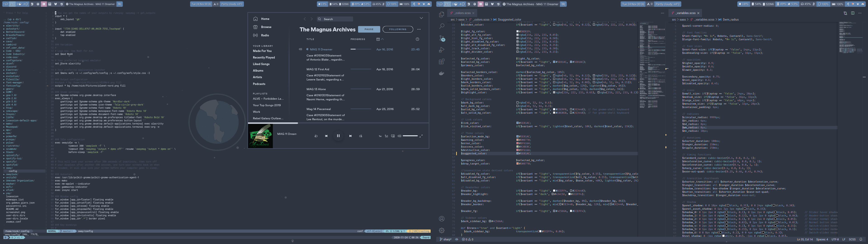Screen dimensions: 868x244
Task: Open changes for _variables.scss
Action: (x=845, y=13)
